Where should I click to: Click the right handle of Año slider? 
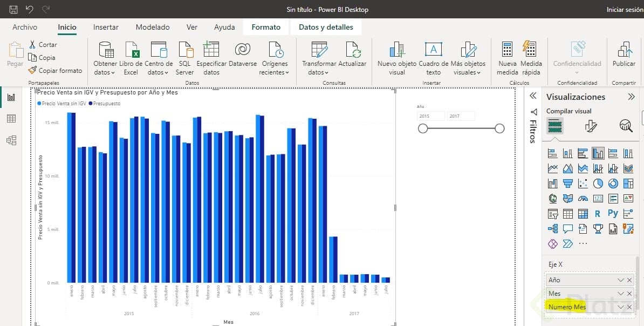coord(499,128)
